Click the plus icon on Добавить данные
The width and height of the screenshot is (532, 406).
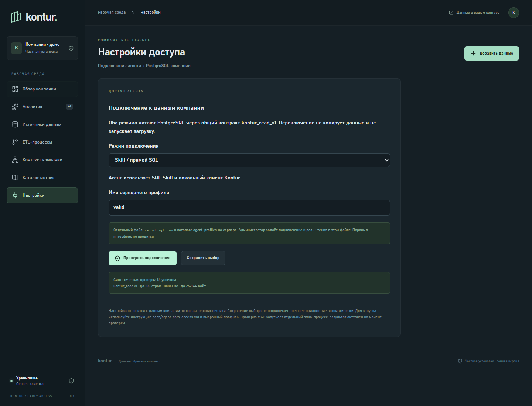coord(473,54)
